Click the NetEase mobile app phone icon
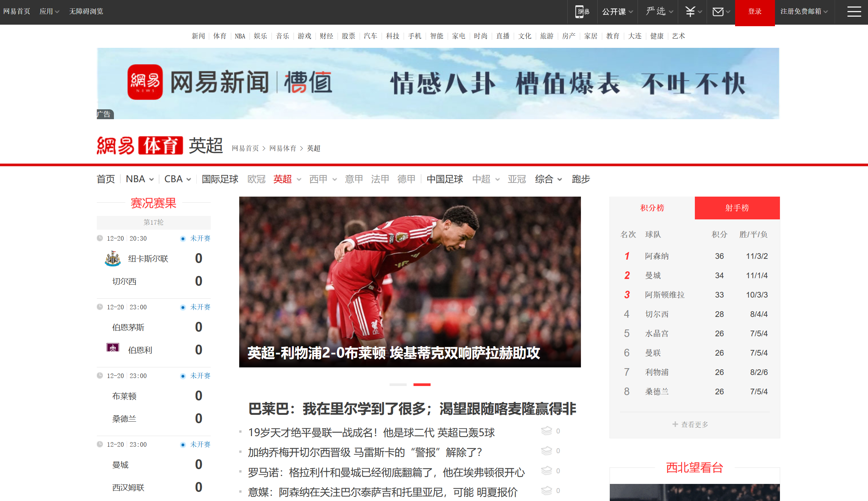Screen dimensions: 868x501 (x=581, y=12)
